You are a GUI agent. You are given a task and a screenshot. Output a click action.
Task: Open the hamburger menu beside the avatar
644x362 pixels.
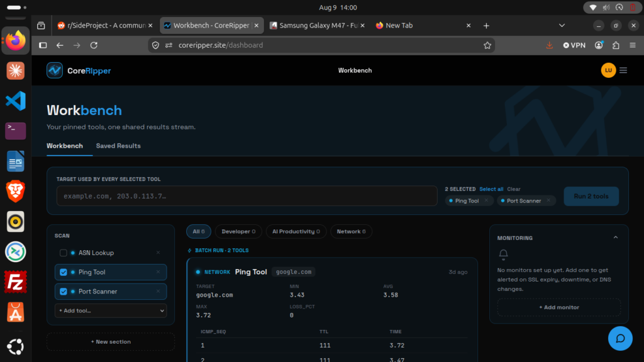(x=623, y=70)
